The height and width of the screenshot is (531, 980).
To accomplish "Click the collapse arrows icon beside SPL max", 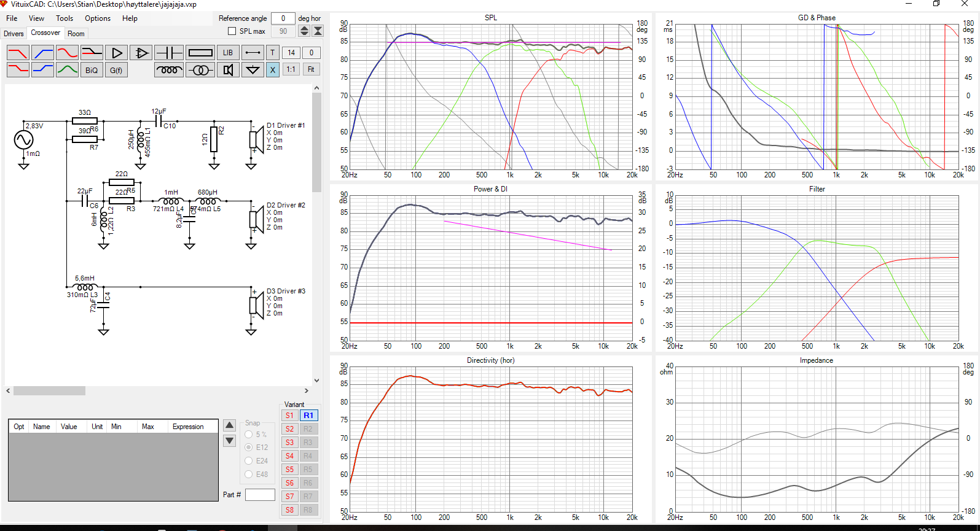I will point(318,31).
